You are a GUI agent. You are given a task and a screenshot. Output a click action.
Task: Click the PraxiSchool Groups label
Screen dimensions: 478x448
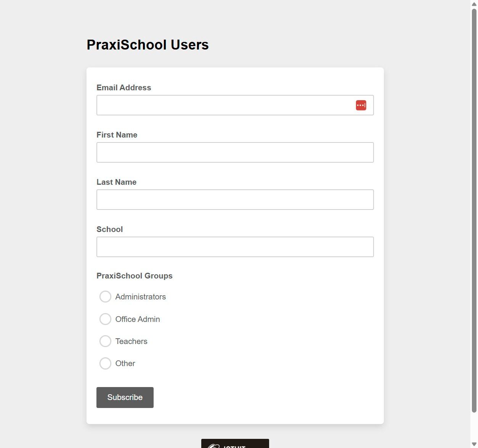click(x=134, y=276)
